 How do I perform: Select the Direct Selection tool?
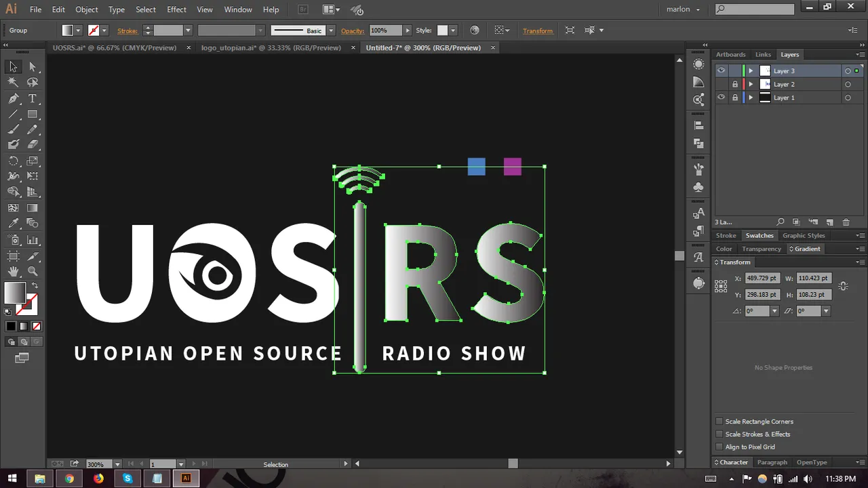pyautogui.click(x=33, y=66)
